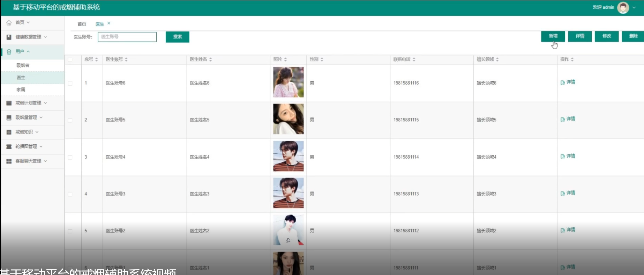Viewport: 644px width, 275px height.
Task: Check the box for row 医生账号2
Action: click(70, 231)
